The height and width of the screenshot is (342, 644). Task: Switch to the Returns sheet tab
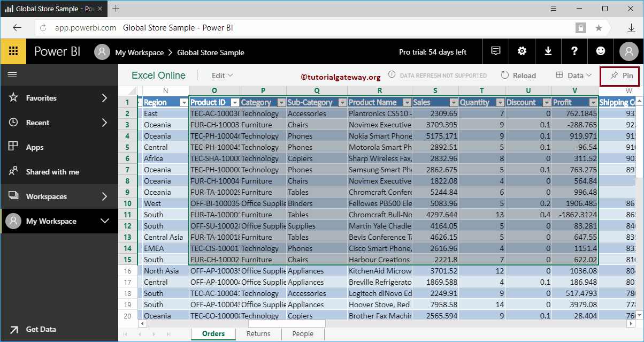258,333
